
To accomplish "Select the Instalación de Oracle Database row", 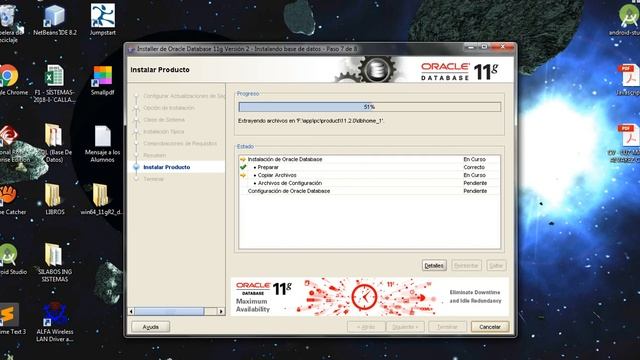I will (x=369, y=159).
